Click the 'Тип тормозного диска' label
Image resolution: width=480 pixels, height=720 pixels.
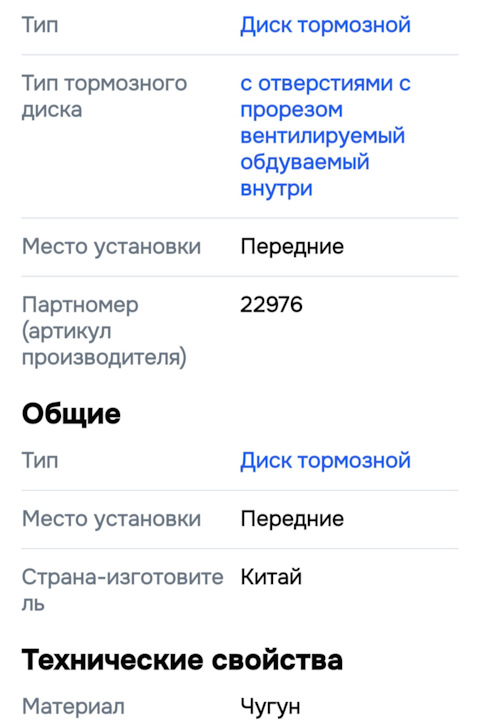click(104, 96)
